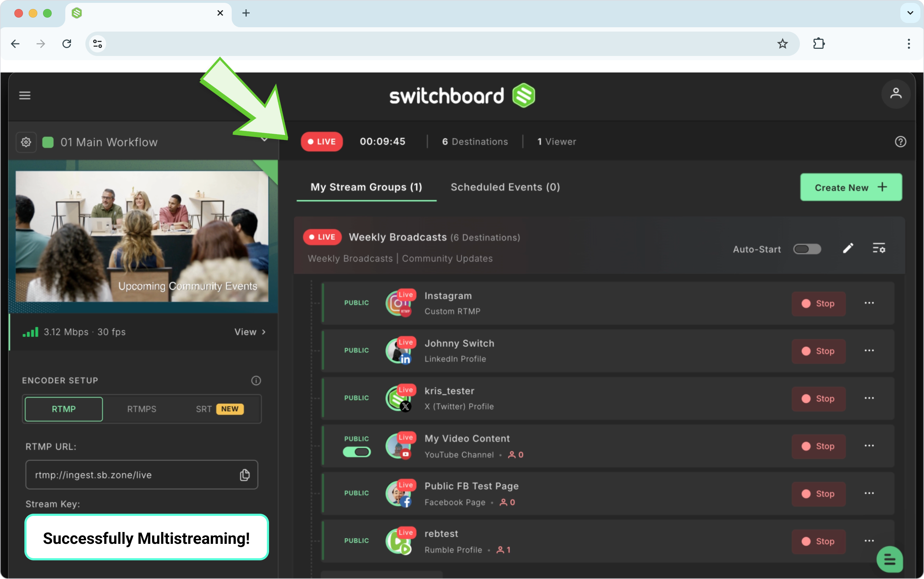Stop the kris_tester X stream
Viewport: 924px width, 579px height.
click(x=818, y=399)
